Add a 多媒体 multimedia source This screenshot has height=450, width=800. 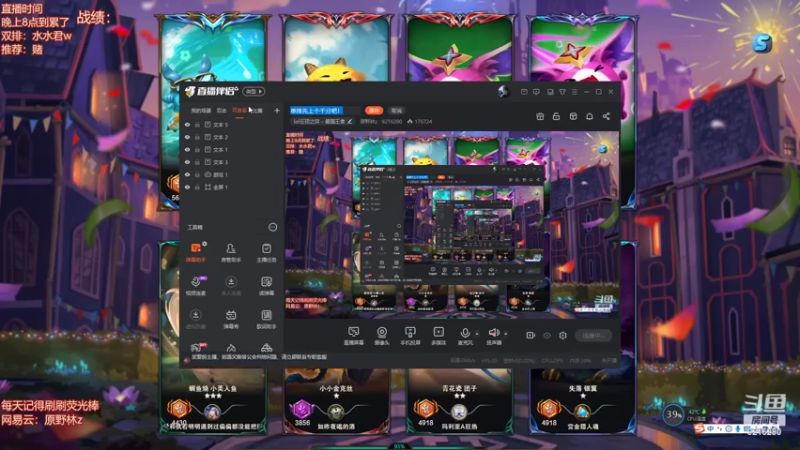click(x=438, y=336)
